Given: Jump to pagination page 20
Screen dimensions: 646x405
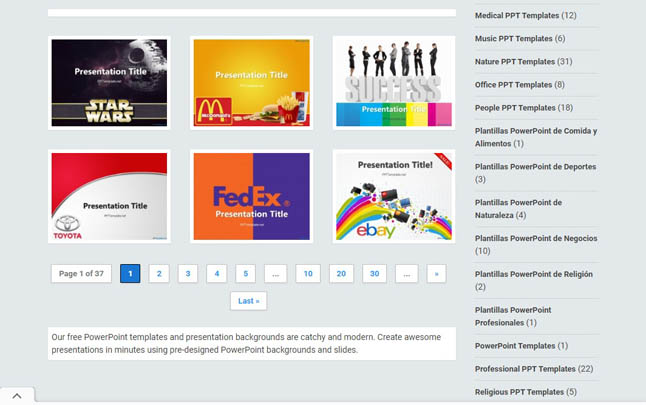Looking at the screenshot, I should (x=341, y=274).
